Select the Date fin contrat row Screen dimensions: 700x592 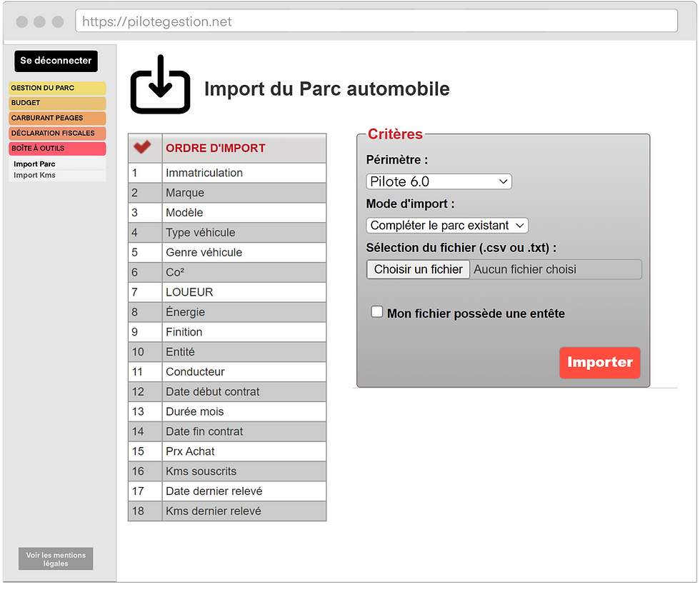point(227,431)
